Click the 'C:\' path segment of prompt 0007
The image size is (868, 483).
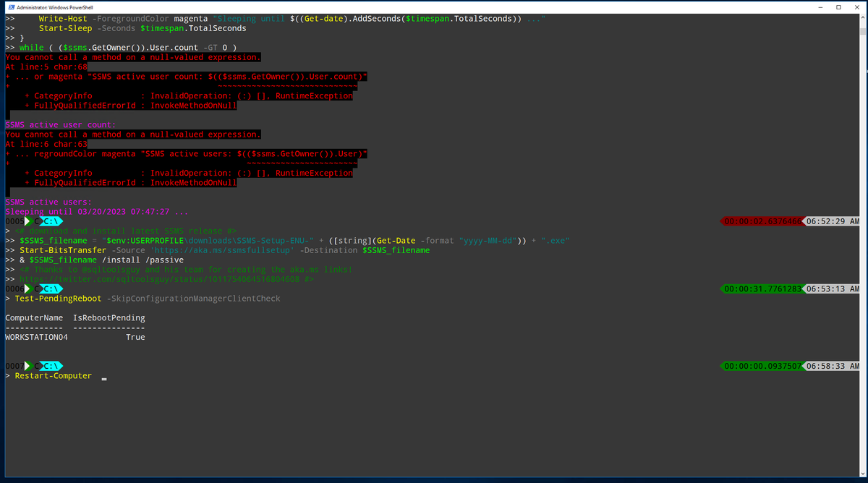(51, 367)
